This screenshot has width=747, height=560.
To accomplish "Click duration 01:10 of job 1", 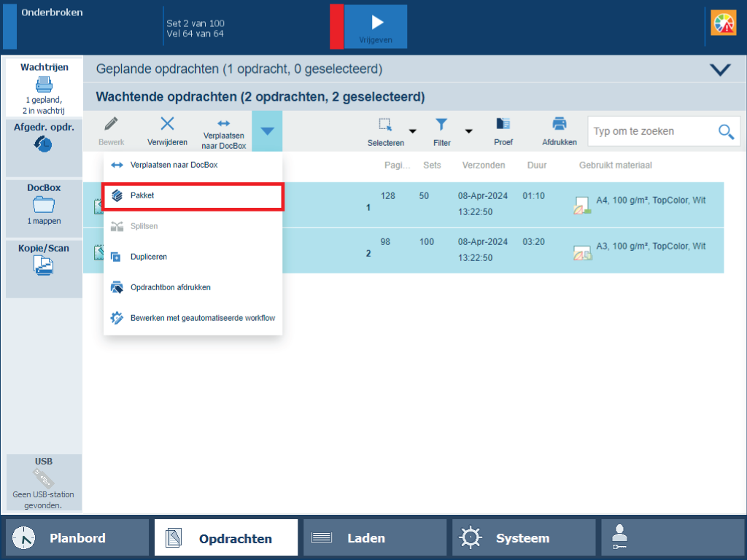I will point(533,195).
